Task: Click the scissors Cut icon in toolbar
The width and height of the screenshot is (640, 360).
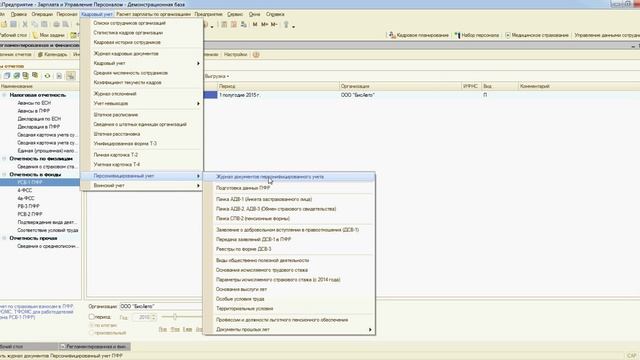Action: coord(25,24)
